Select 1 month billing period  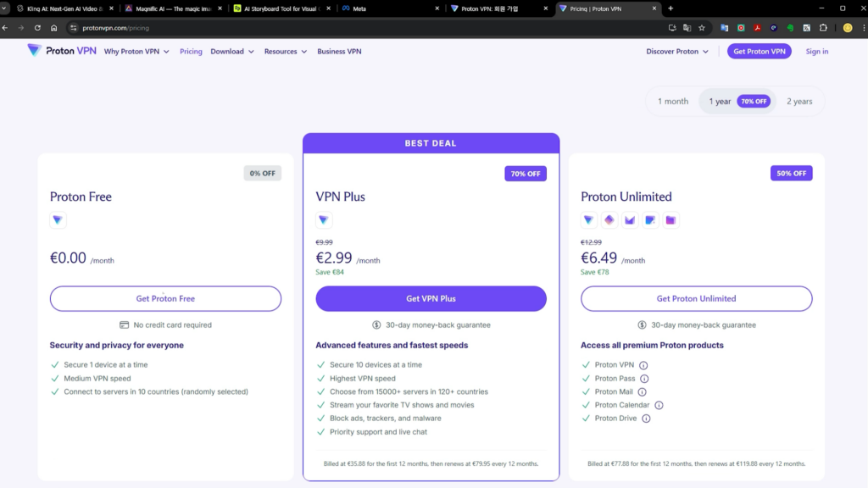tap(672, 102)
